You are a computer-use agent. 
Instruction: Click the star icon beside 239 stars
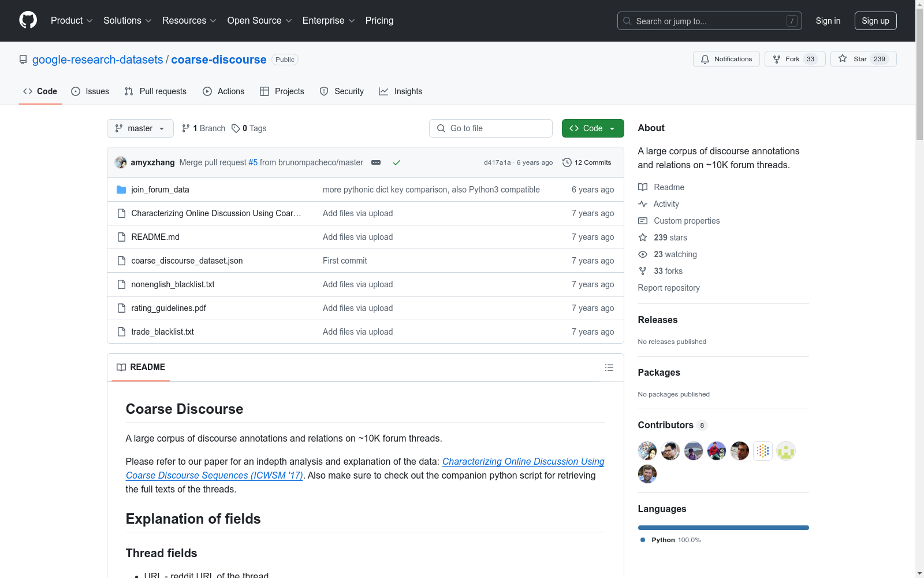(x=643, y=238)
